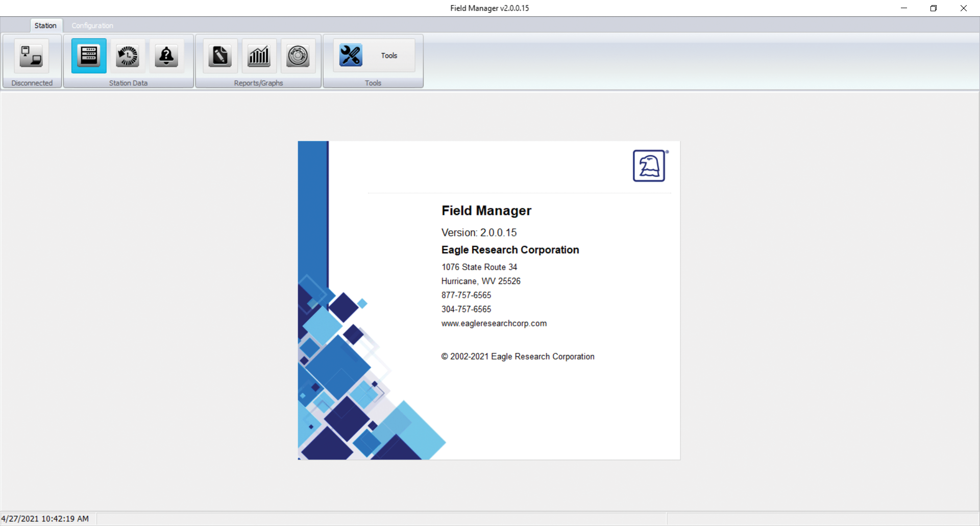Click the Eagle Research Corporation company name
980x526 pixels.
point(510,250)
